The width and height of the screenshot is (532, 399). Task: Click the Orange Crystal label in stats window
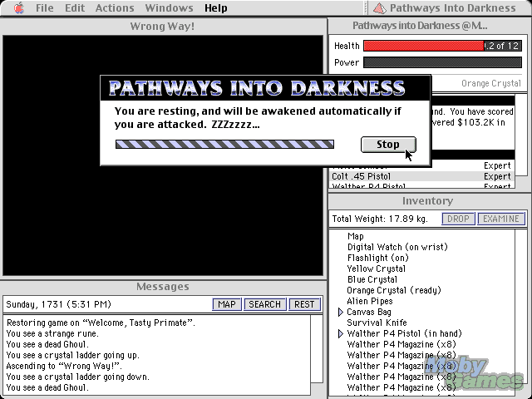491,83
